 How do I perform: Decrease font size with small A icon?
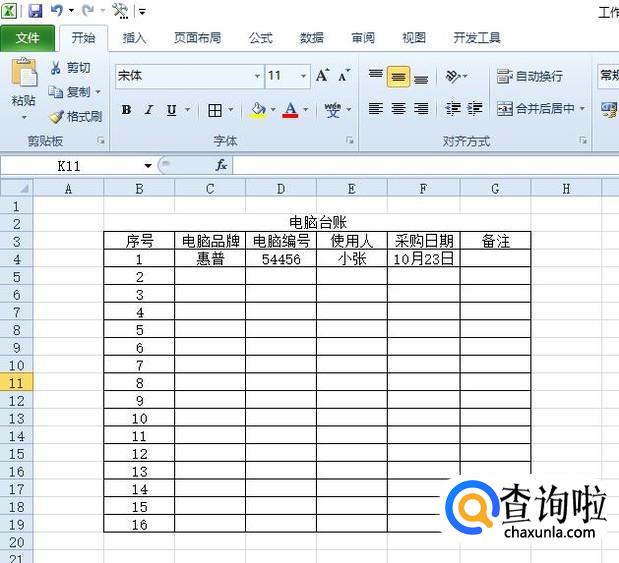pyautogui.click(x=344, y=75)
